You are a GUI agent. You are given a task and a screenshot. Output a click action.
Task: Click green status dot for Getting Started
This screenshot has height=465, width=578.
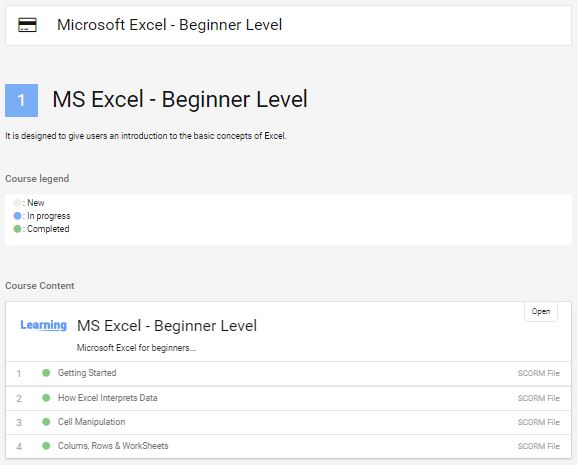tap(46, 373)
